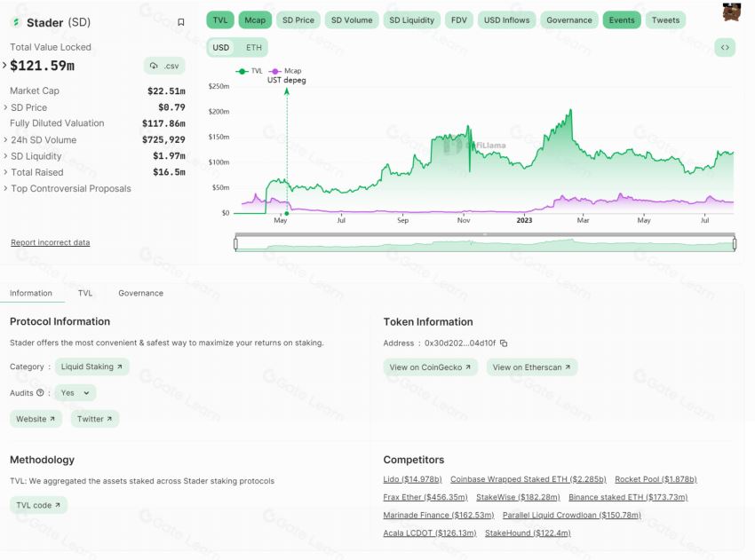Screen dimensions: 755x560
Task: Select the TVL tab below the chart
Action: click(x=85, y=293)
